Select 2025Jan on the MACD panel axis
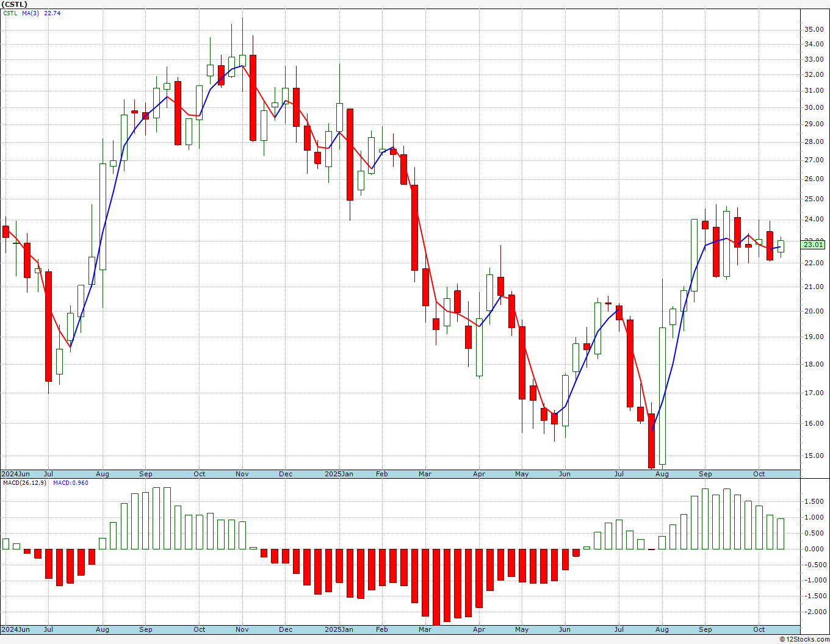Image resolution: width=830 pixels, height=644 pixels. pyautogui.click(x=339, y=629)
